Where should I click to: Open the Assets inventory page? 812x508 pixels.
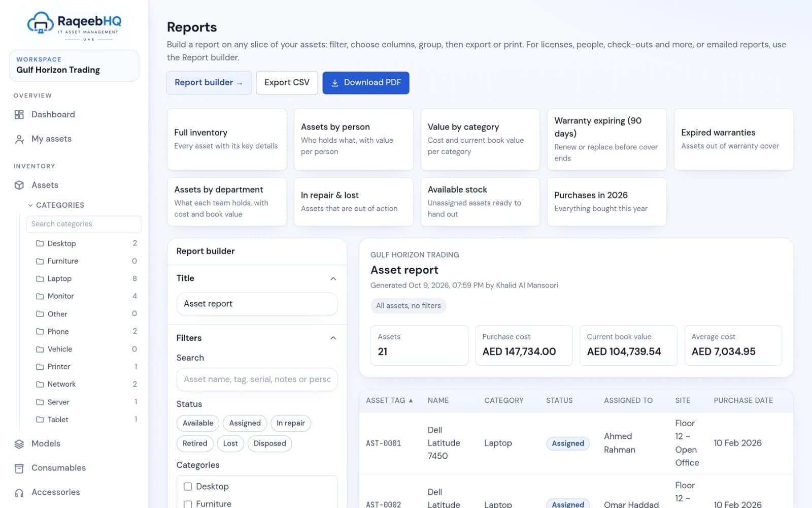pyautogui.click(x=74, y=185)
